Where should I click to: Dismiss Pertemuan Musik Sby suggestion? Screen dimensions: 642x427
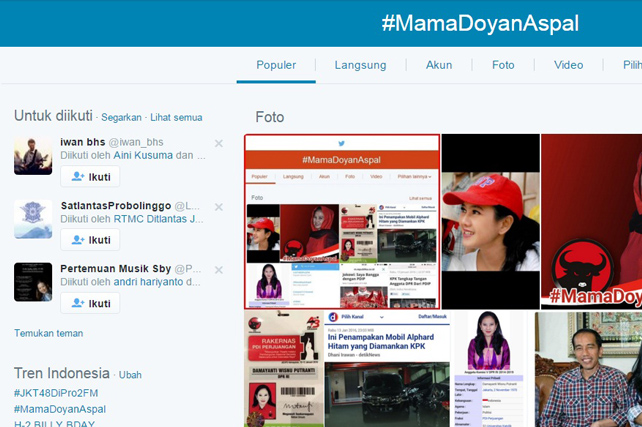[219, 270]
